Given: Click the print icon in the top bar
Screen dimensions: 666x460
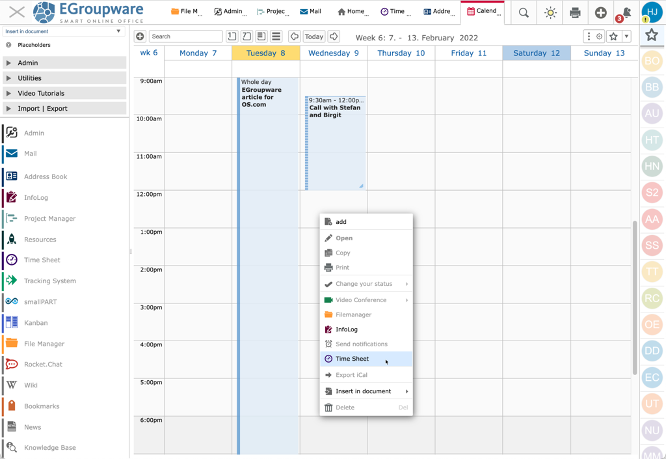Looking at the screenshot, I should (575, 13).
